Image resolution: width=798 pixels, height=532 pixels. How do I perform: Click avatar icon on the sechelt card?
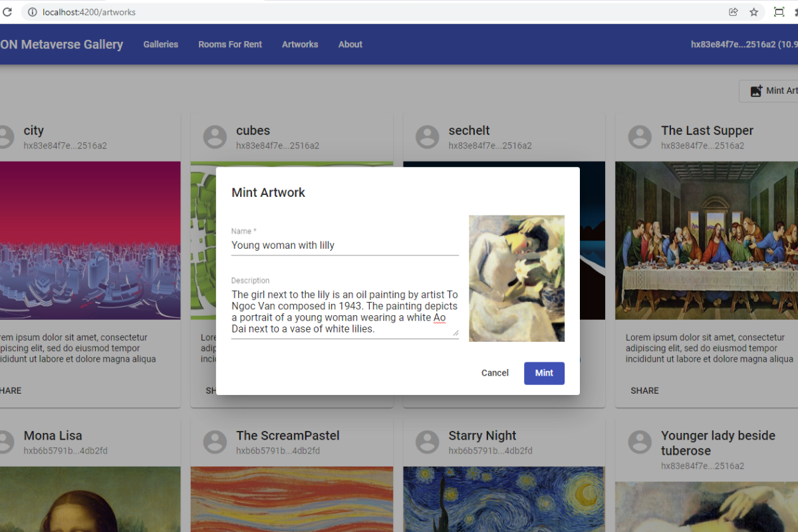click(x=427, y=137)
